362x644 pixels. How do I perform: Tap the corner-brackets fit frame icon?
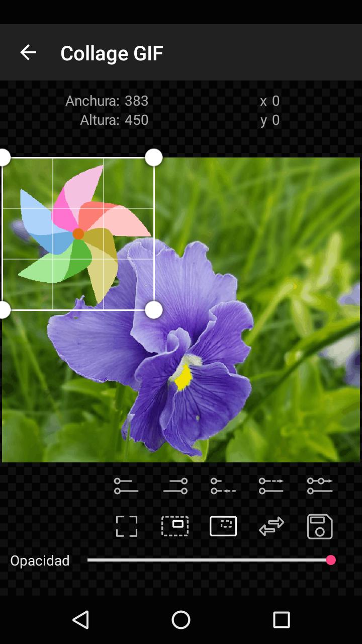[126, 526]
